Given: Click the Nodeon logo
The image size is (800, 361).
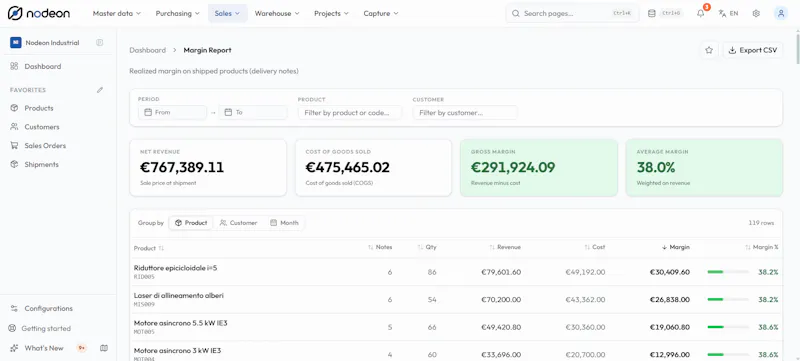Looking at the screenshot, I should [x=39, y=14].
